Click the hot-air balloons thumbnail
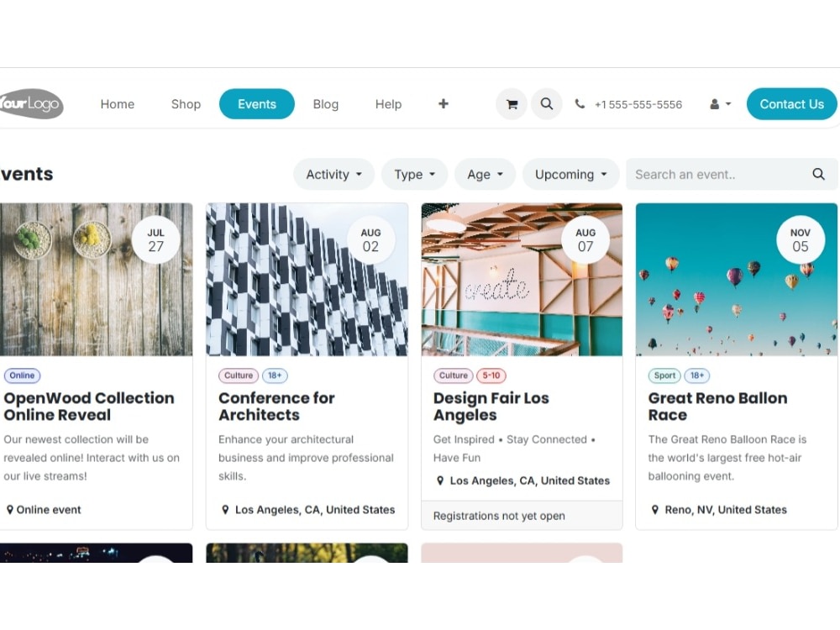The image size is (840, 630). [x=737, y=279]
